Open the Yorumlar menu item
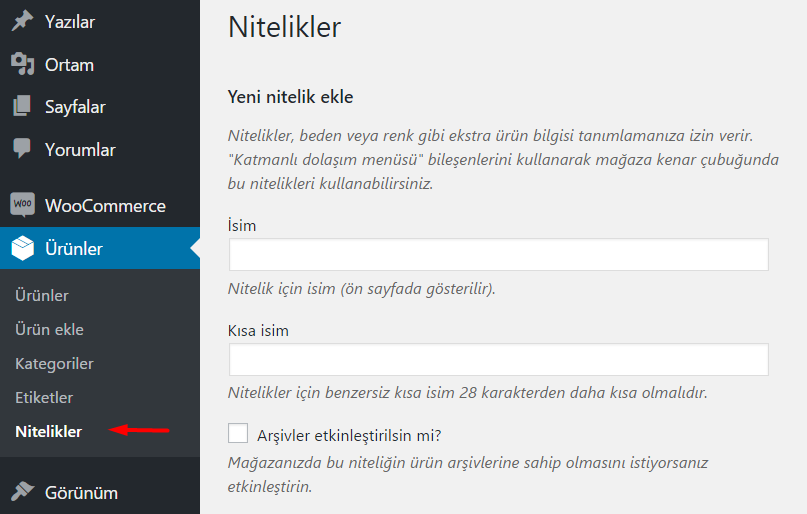Screen dimensions: 807x514 click(x=80, y=150)
